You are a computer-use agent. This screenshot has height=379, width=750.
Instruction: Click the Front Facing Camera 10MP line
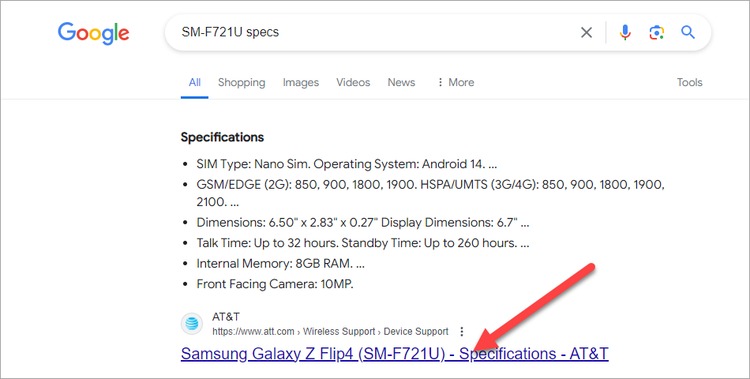point(275,284)
